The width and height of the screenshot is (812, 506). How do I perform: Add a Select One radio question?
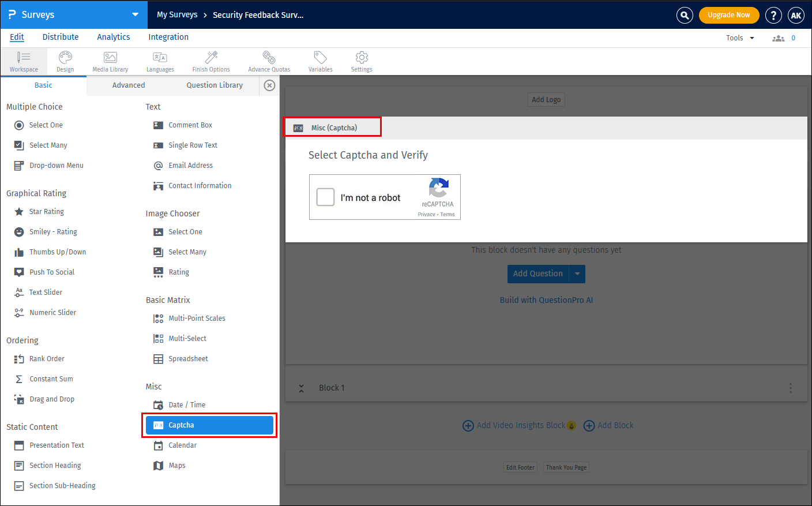(x=46, y=125)
